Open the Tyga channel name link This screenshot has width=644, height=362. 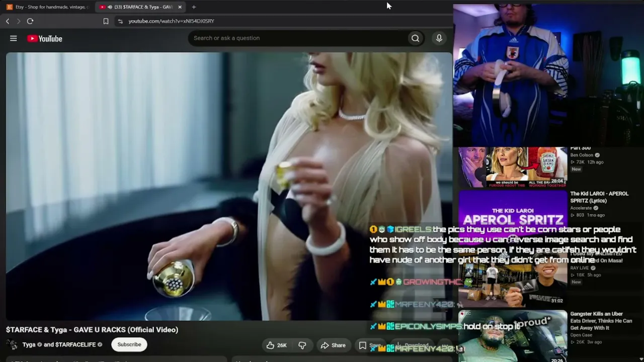(29, 344)
